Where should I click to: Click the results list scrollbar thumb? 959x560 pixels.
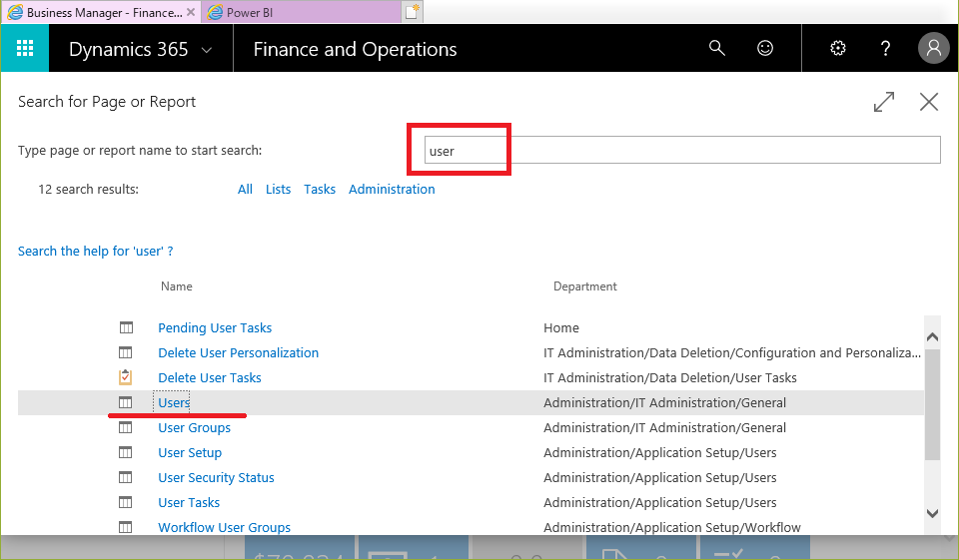pos(932,404)
